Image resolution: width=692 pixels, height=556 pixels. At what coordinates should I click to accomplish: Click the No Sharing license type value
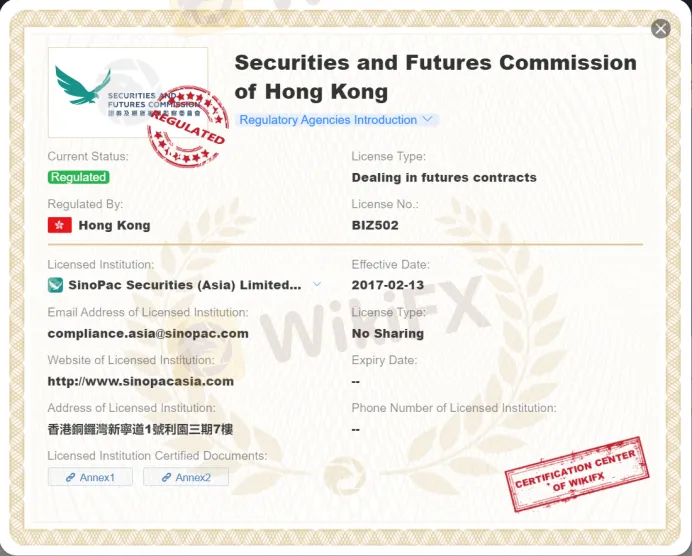coord(388,333)
